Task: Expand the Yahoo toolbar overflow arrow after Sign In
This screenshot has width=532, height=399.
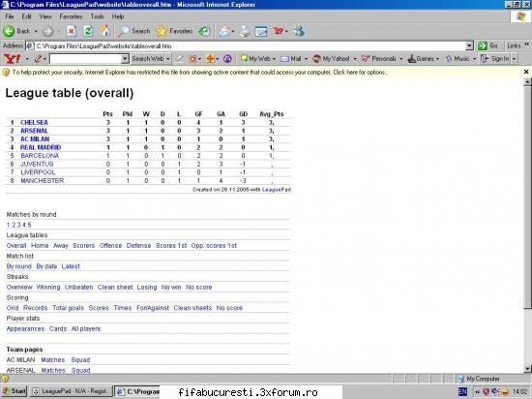Action: [x=515, y=59]
